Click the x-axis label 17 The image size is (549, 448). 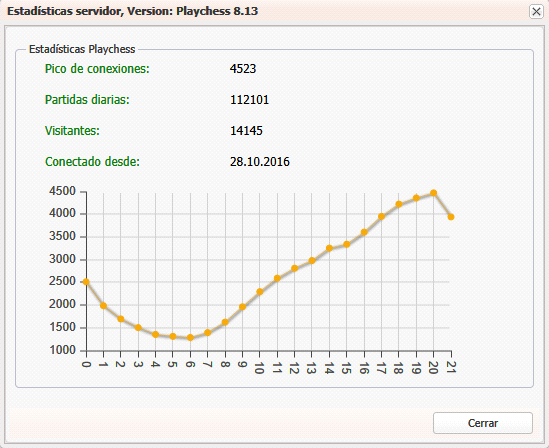[x=381, y=368]
